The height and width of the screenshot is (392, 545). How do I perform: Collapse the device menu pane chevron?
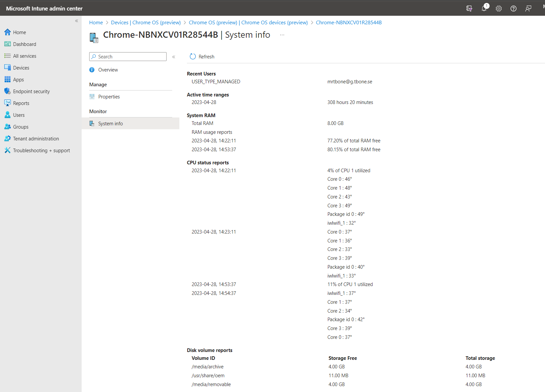pos(173,56)
